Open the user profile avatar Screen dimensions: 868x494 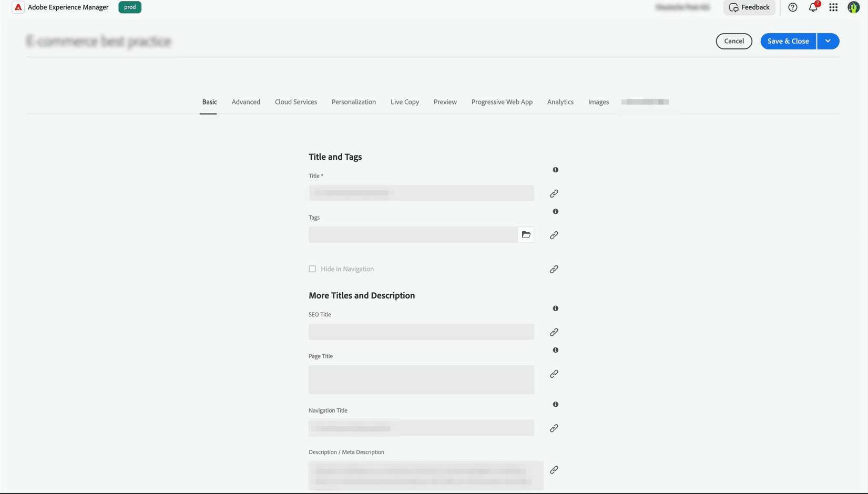click(x=853, y=7)
